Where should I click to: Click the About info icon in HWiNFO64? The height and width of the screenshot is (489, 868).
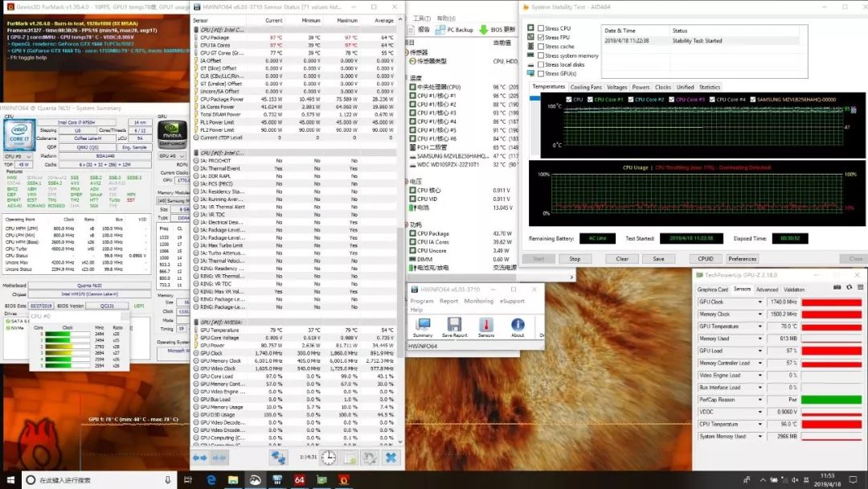coord(518,326)
